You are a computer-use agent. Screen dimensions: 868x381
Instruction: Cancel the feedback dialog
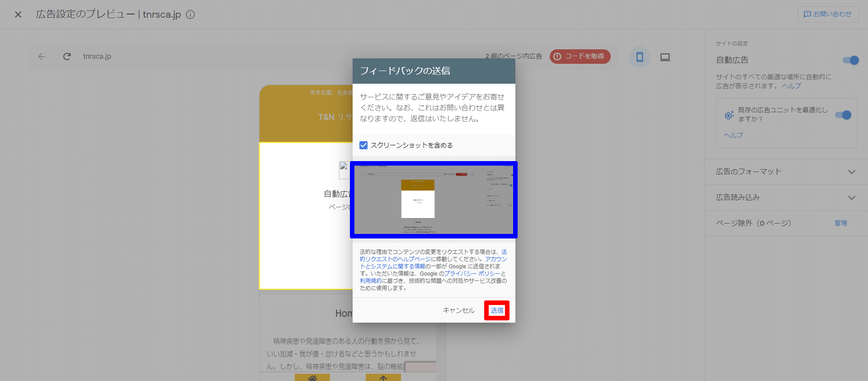coord(458,310)
